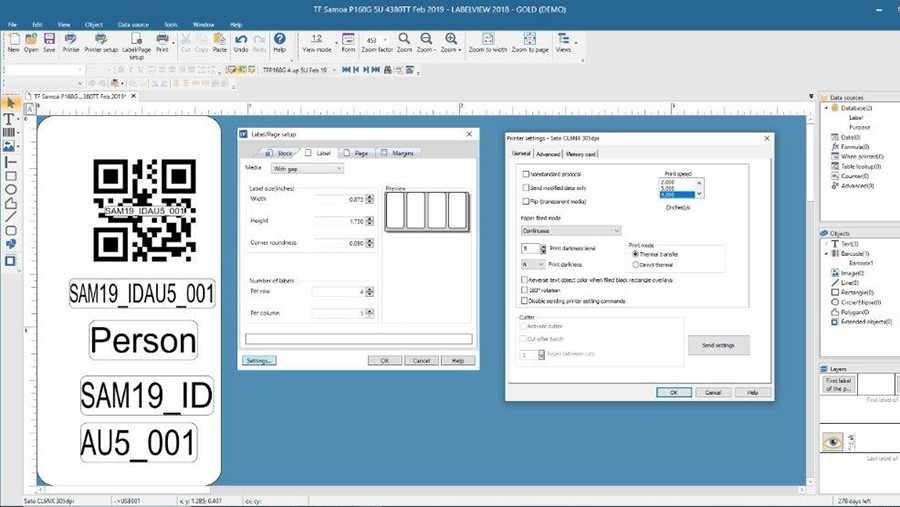Click the Print darkness level field

point(530,249)
